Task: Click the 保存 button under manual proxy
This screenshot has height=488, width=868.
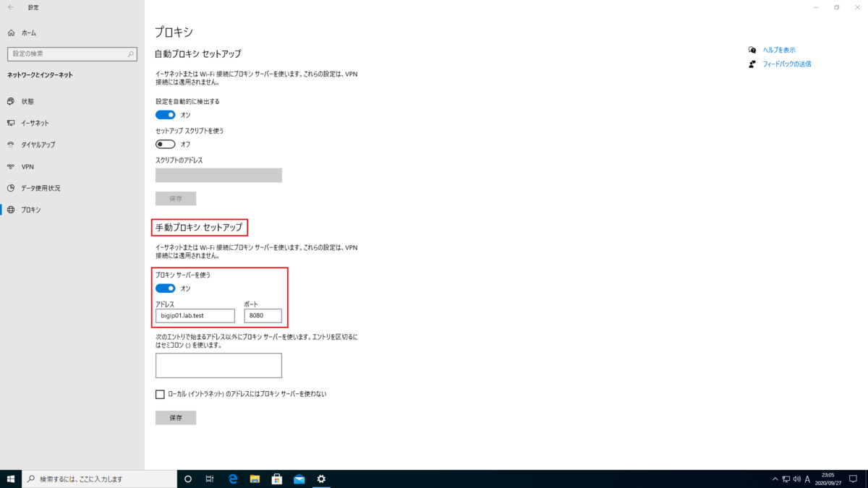Action: [x=175, y=417]
